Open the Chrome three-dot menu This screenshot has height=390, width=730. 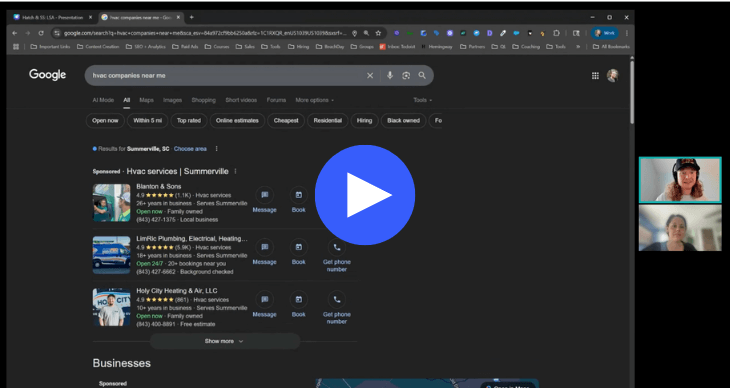tap(627, 33)
